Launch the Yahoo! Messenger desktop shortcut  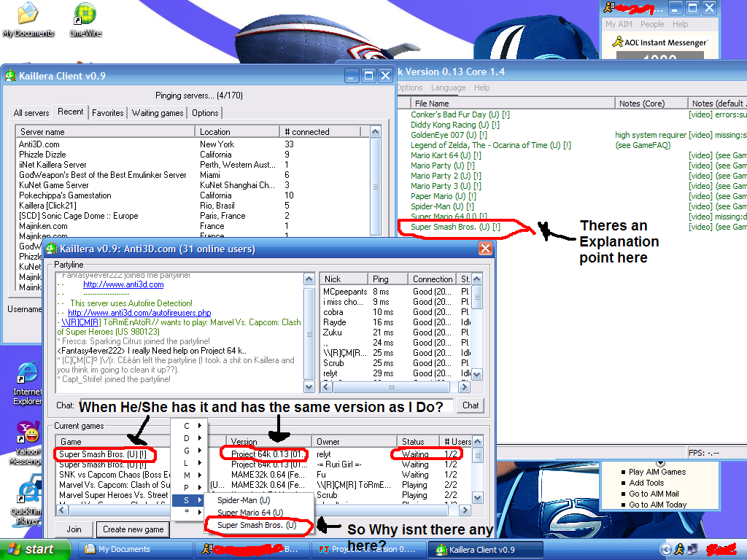(27, 443)
